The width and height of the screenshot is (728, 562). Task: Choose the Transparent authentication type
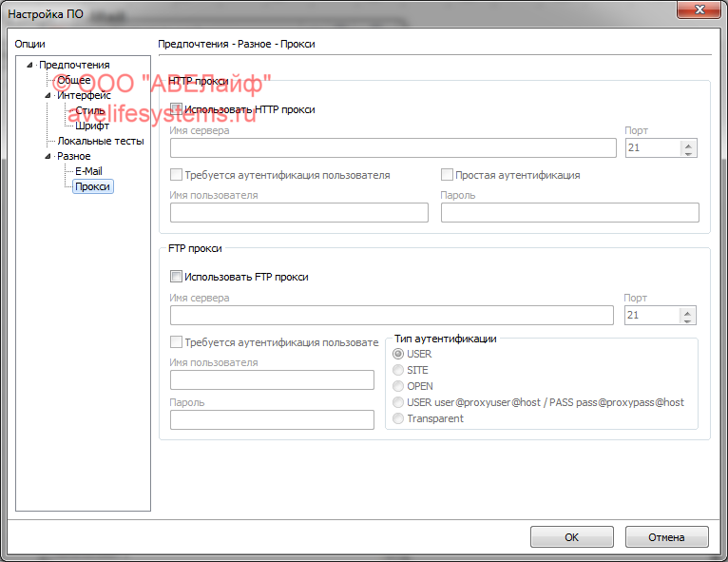[399, 418]
